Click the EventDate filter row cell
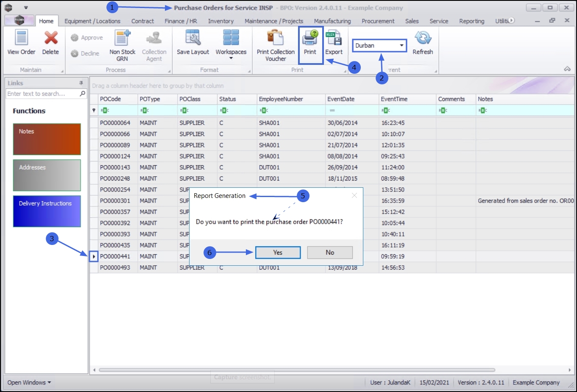577x392 pixels. 352,110
